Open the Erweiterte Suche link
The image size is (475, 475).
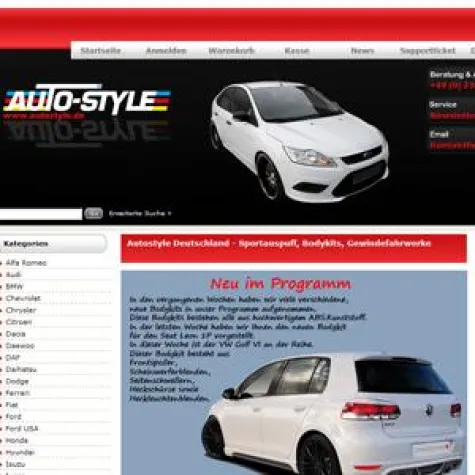tap(140, 213)
